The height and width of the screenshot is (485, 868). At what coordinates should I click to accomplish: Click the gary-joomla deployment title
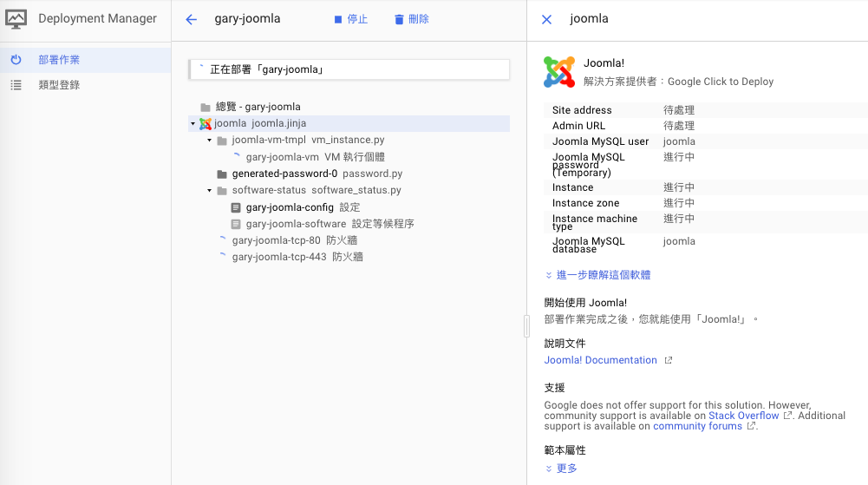(x=247, y=19)
